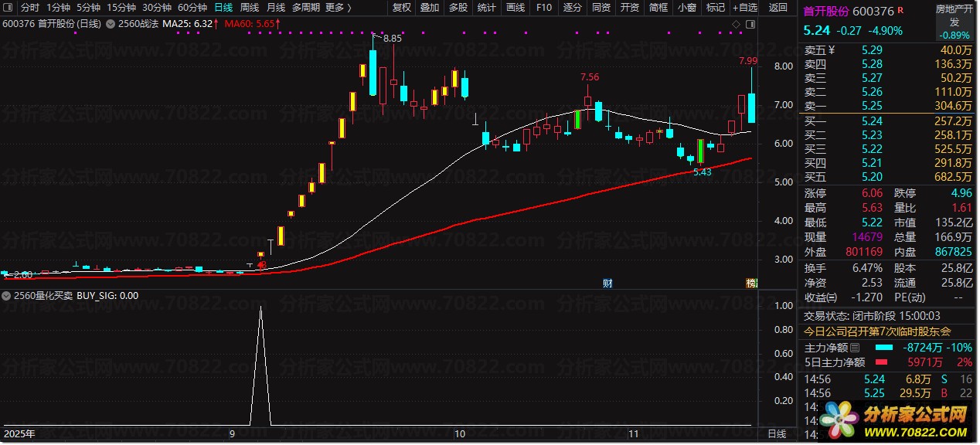Click the 多股 multi-stock button
This screenshot has height=445, width=980.
[x=458, y=8]
